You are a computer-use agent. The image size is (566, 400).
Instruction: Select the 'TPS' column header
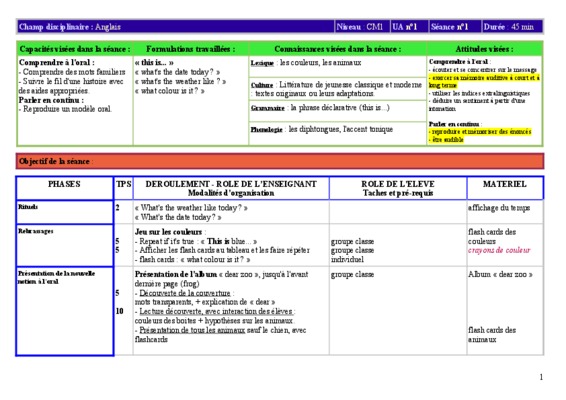click(x=123, y=188)
